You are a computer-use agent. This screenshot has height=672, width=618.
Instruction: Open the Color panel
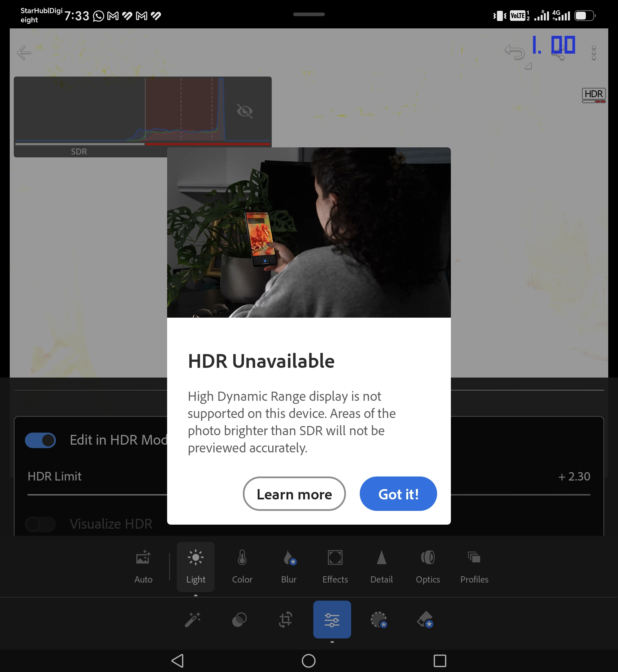[242, 566]
